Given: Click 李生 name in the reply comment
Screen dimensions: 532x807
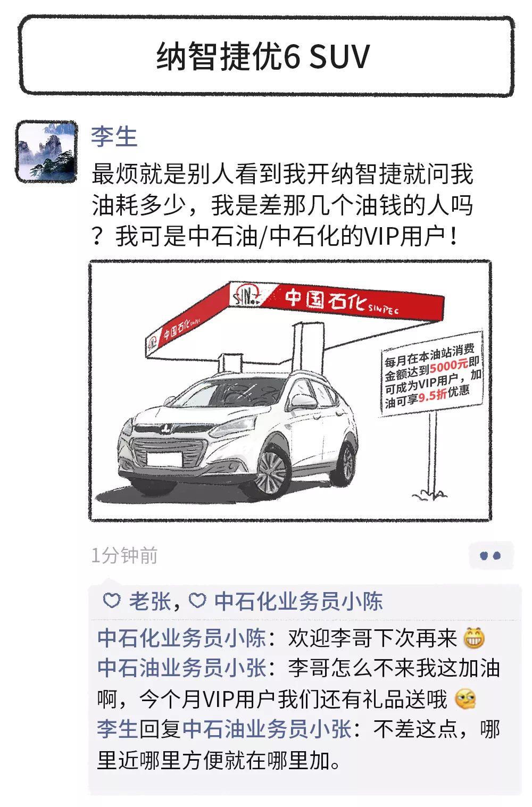Looking at the screenshot, I should [x=118, y=729].
